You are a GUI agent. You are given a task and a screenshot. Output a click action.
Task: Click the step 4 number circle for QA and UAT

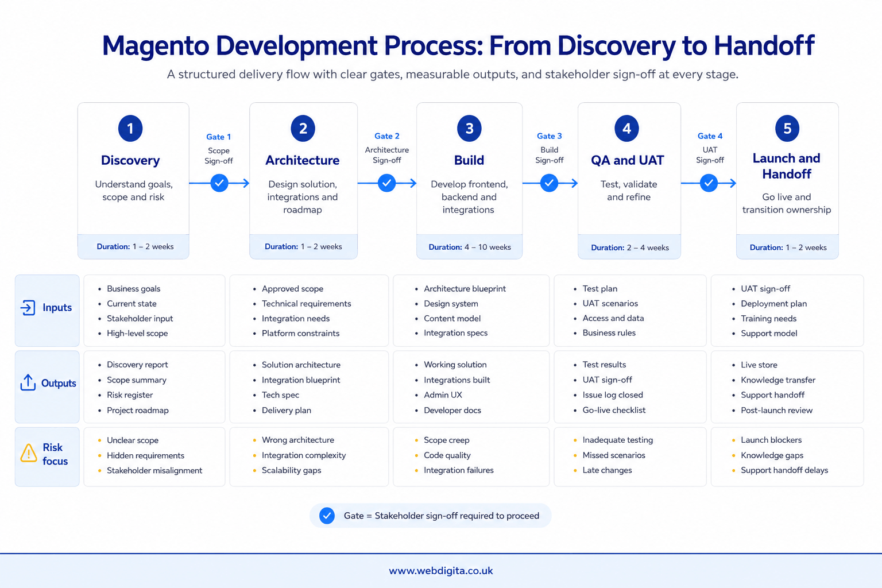[627, 129]
